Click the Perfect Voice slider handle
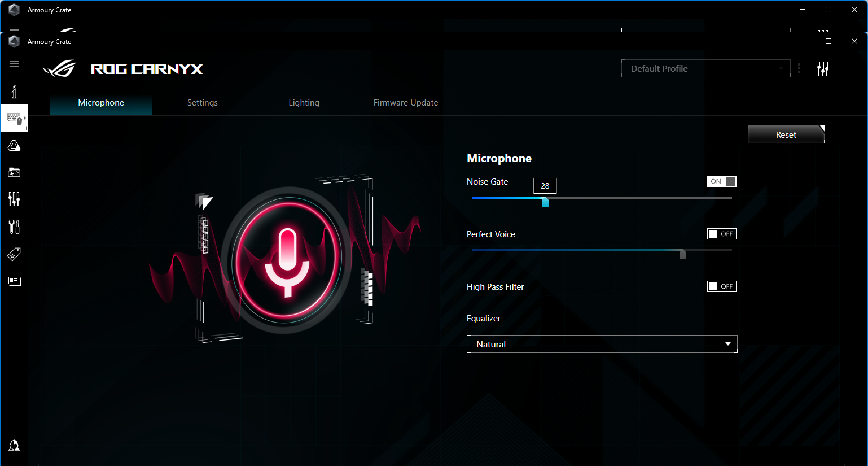 683,254
